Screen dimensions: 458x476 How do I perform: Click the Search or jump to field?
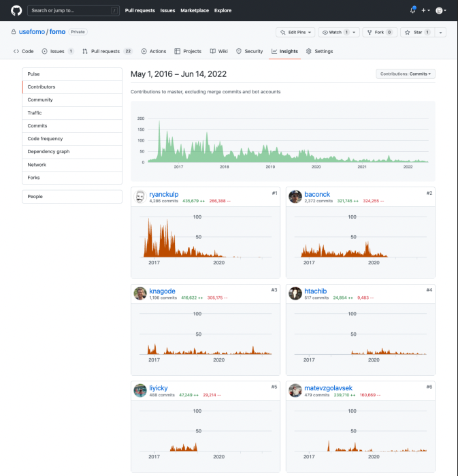(73, 10)
